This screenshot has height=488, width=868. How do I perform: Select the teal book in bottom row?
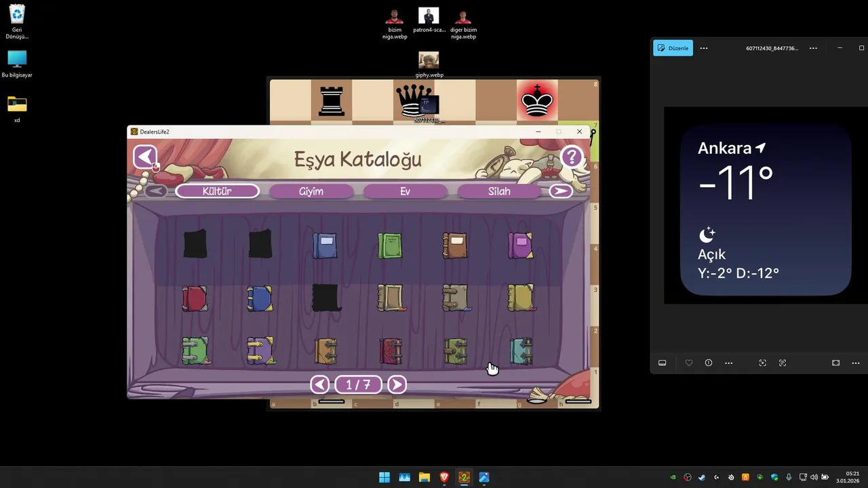click(x=521, y=351)
